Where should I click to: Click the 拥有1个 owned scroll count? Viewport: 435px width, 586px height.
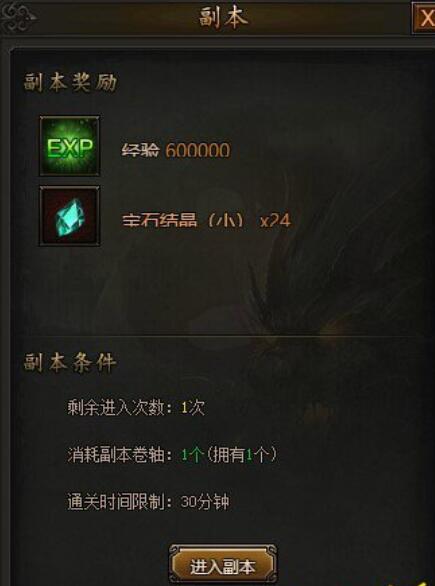pos(242,455)
